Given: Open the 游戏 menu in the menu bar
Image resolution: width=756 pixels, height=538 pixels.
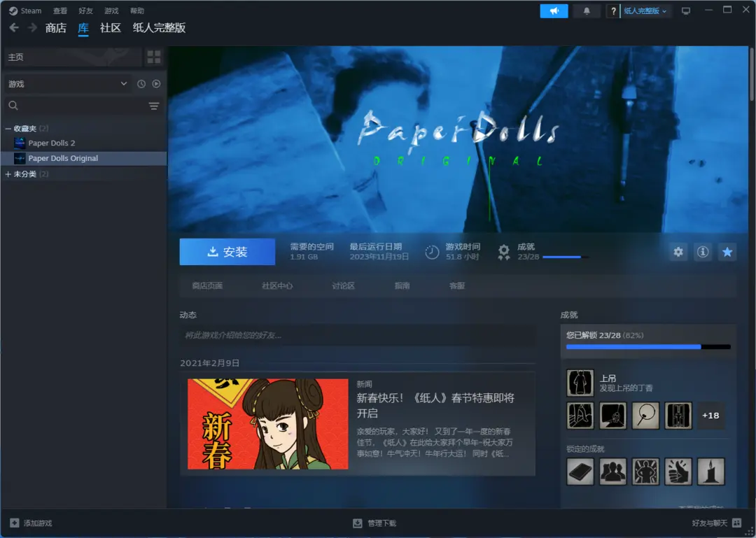Looking at the screenshot, I should coord(111,10).
